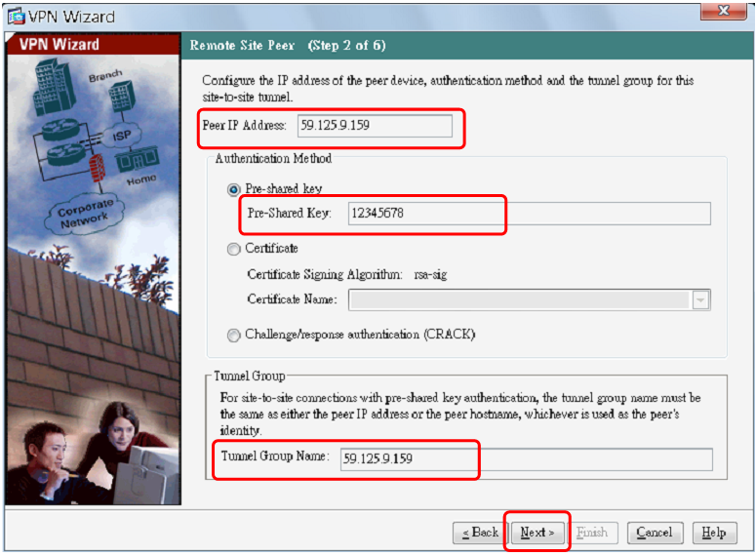Open Help for the wizard
The image size is (756, 556).
point(714,533)
